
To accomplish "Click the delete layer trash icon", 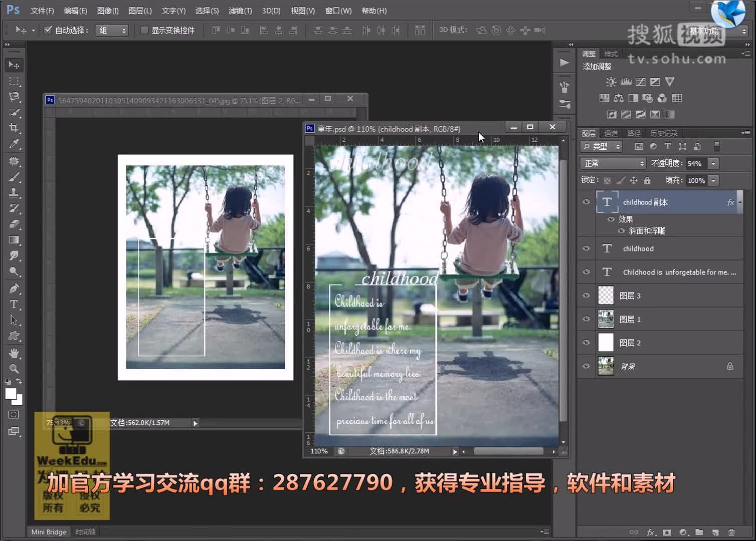I will click(730, 532).
